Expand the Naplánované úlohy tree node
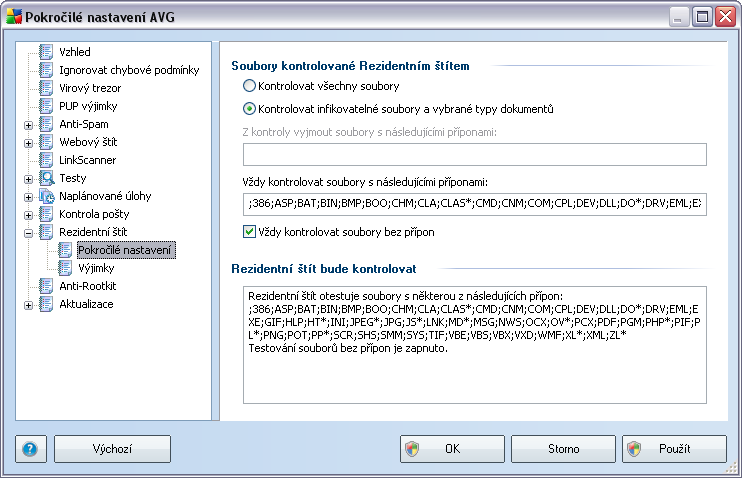Viewport: 742px width, 478px height. coord(28,197)
